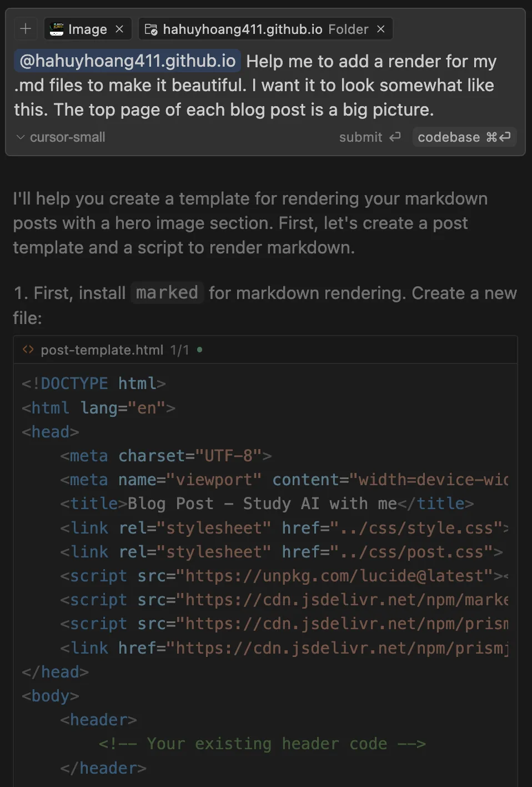Click the folder icon in context chip
The height and width of the screenshot is (787, 532).
[151, 29]
